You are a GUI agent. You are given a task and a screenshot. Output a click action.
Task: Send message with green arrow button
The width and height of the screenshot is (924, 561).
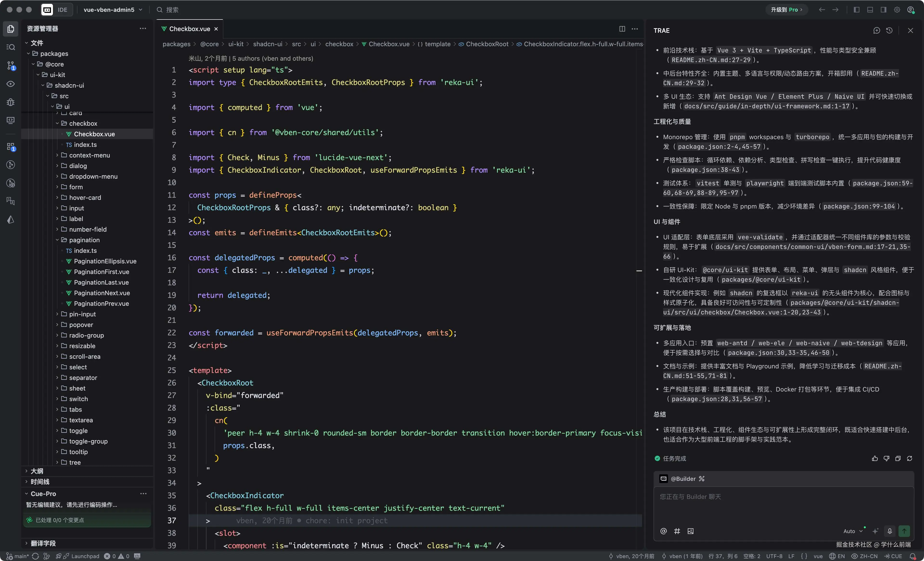(904, 531)
